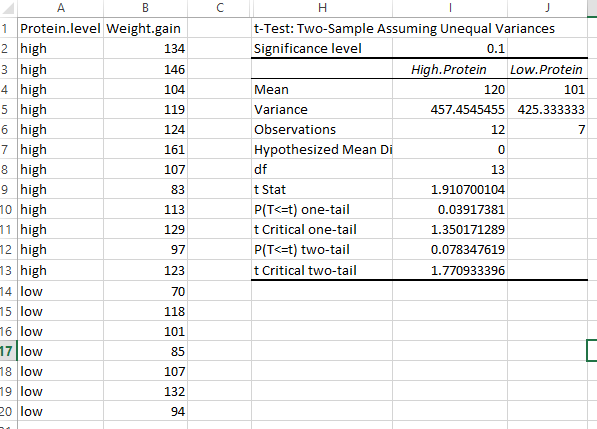
Task: Click the Protein.level header cell
Action: 61,28
